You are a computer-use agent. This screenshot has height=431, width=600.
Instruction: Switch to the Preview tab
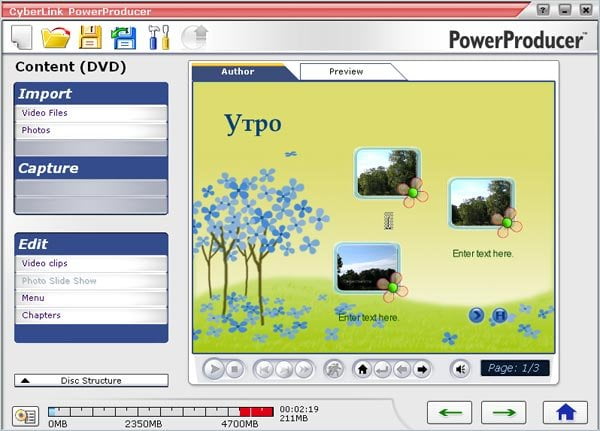[346, 72]
